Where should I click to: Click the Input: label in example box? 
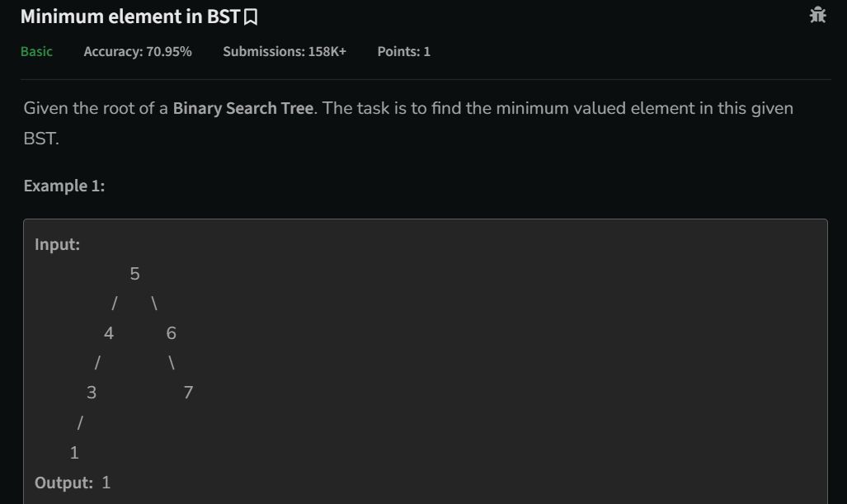coord(57,244)
